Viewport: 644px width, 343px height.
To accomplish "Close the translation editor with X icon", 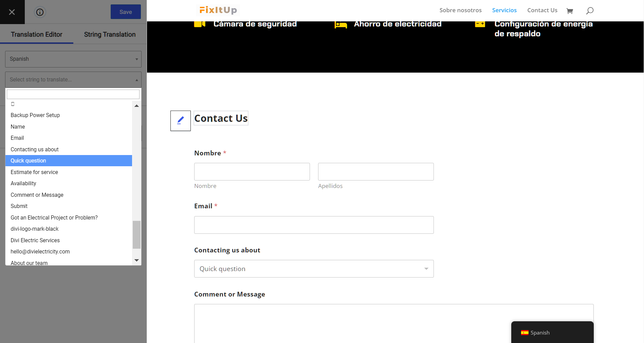I will 12,12.
